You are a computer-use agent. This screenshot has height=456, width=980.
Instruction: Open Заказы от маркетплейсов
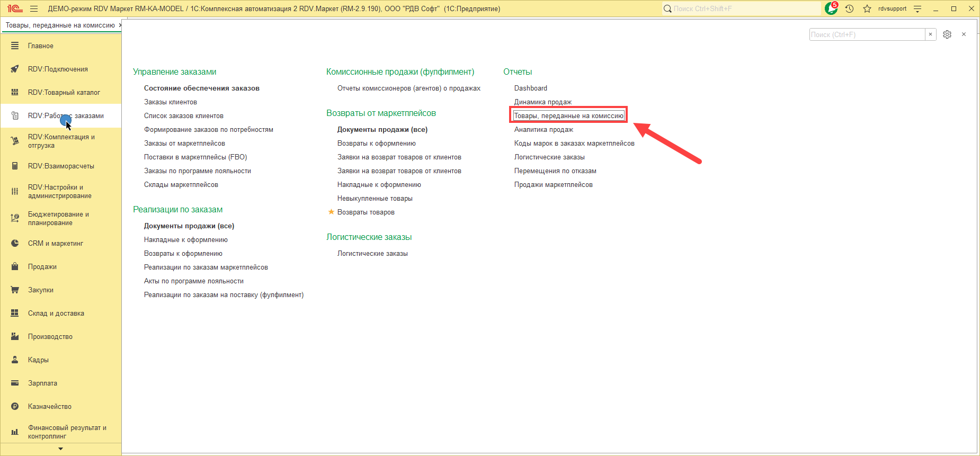click(184, 144)
